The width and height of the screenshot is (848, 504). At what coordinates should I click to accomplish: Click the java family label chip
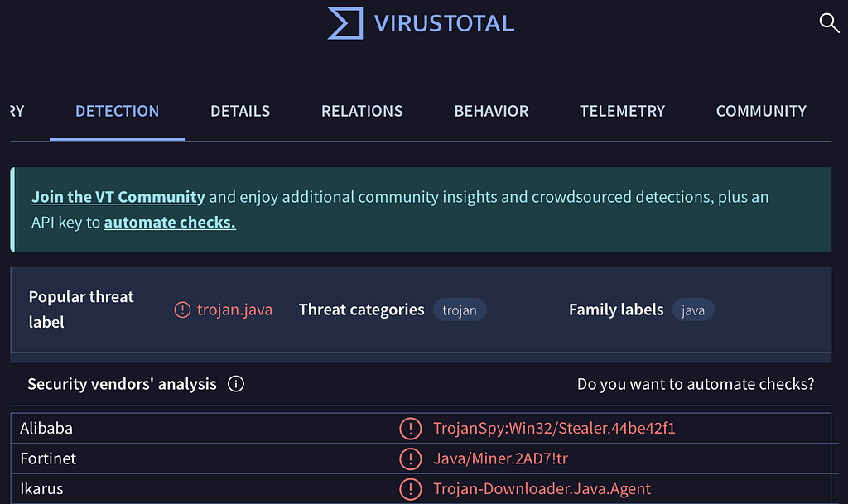693,310
